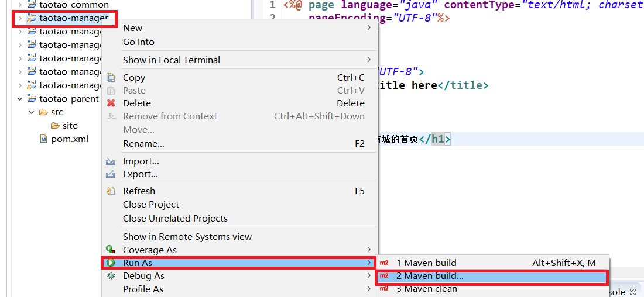The image size is (644, 297).
Task: Click m2 icon beside 3 Maven clean
Action: [x=384, y=289]
